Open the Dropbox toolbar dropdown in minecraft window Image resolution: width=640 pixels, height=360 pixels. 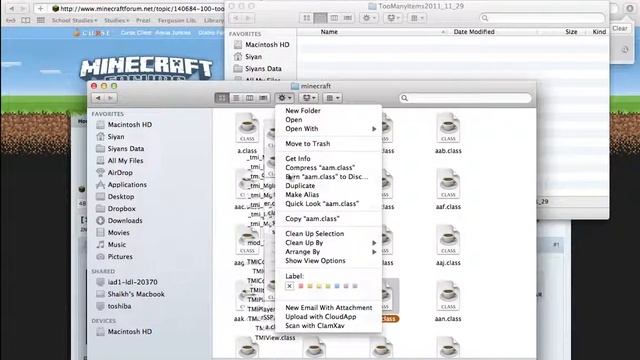pos(309,98)
